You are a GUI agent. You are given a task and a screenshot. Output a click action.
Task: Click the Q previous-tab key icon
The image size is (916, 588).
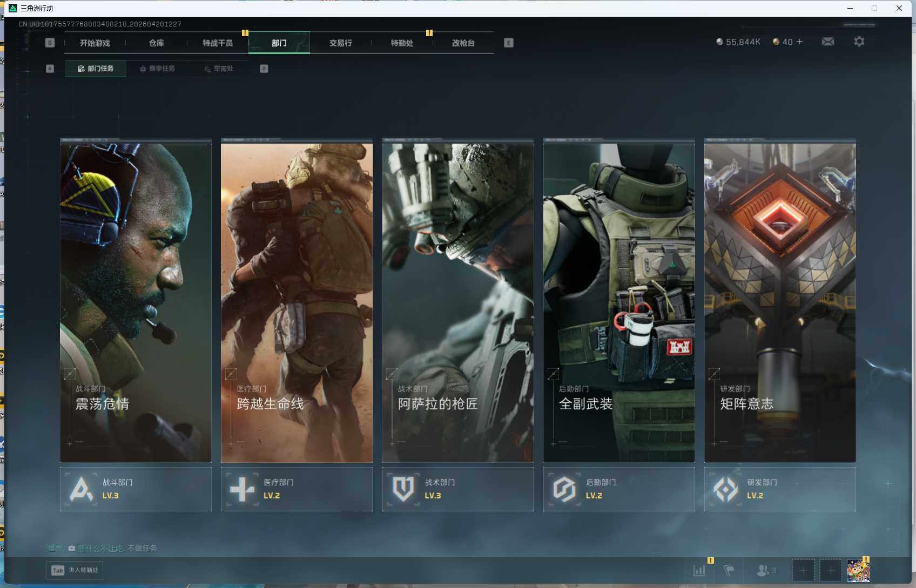coord(50,43)
